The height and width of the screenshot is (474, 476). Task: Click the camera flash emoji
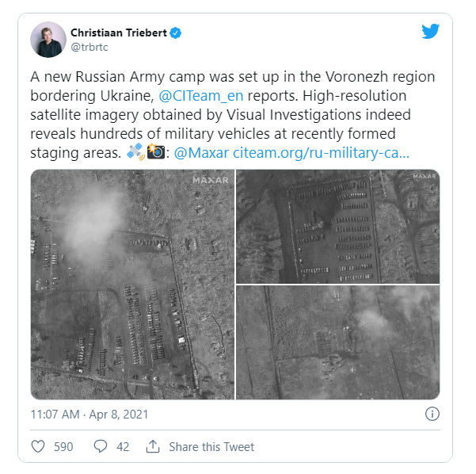(x=156, y=151)
